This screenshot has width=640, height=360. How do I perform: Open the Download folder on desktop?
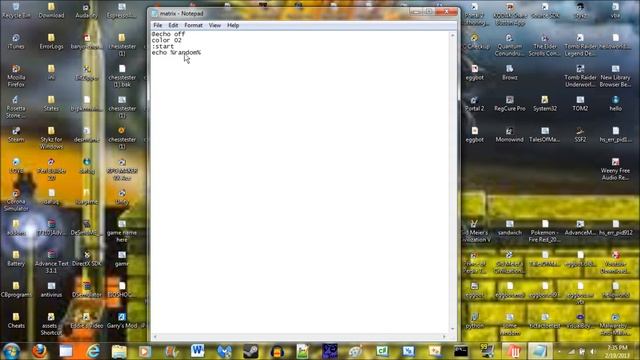click(51, 11)
